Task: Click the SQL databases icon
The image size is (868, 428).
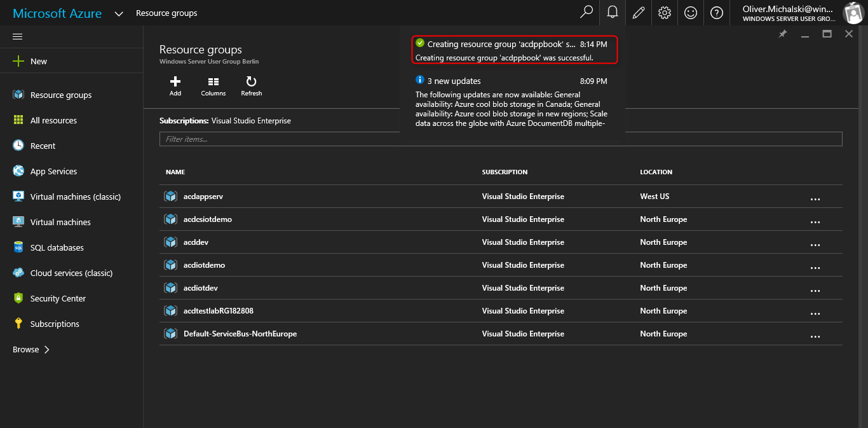Action: pos(18,247)
